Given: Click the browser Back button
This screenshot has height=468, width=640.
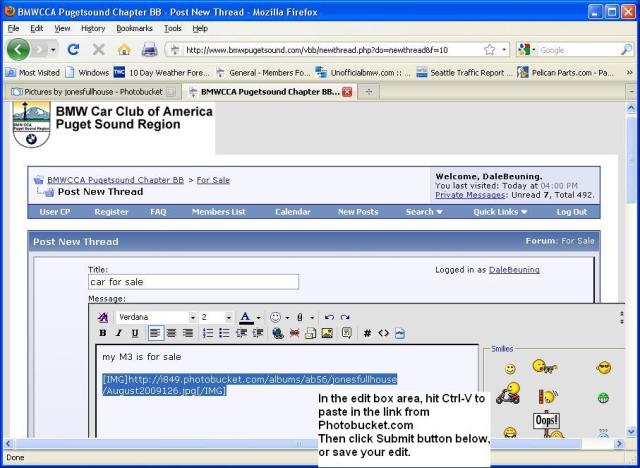Looking at the screenshot, I should click(18, 50).
